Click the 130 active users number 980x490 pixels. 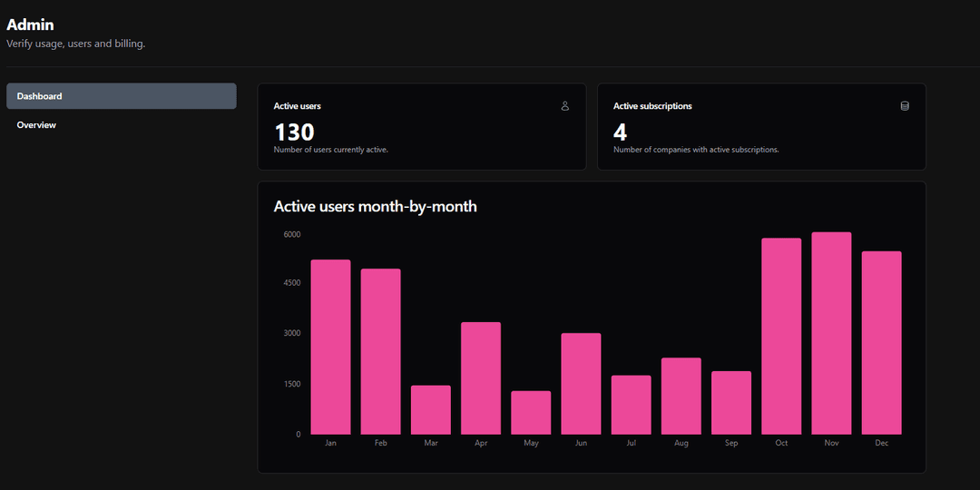click(x=294, y=132)
